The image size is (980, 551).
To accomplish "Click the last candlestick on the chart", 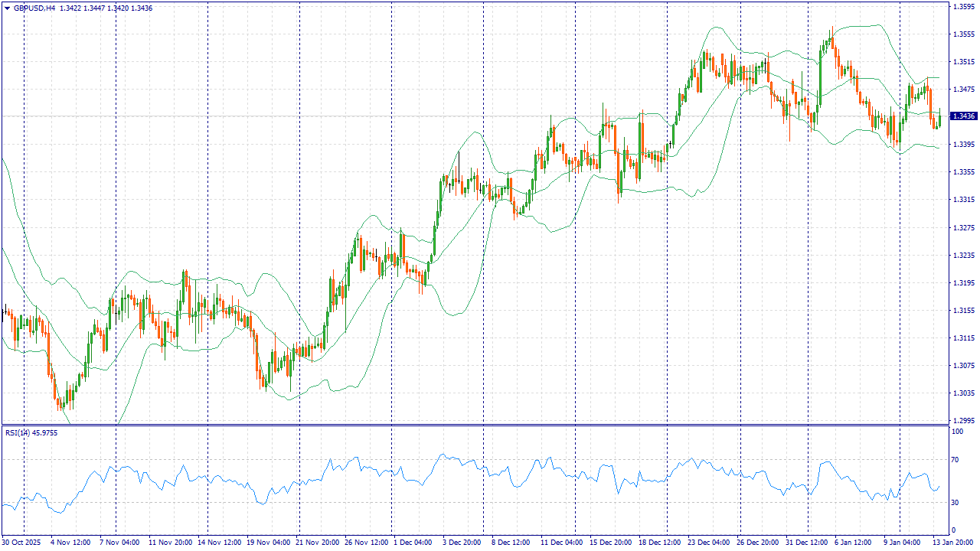I will pos(940,119).
